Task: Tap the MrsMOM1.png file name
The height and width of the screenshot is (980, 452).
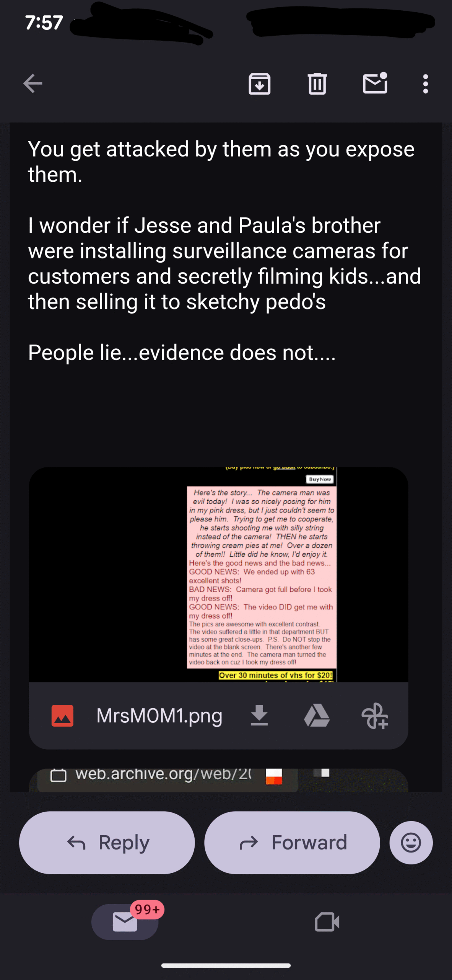Action: (x=159, y=715)
